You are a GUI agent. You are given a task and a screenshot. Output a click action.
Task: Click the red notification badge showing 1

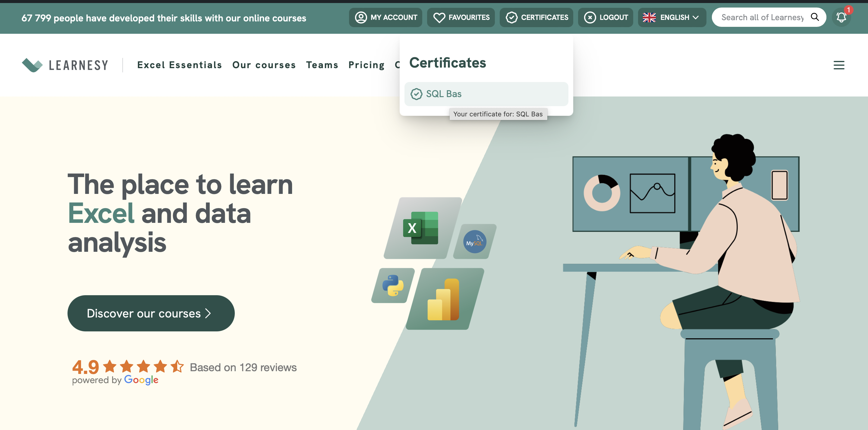[848, 10]
